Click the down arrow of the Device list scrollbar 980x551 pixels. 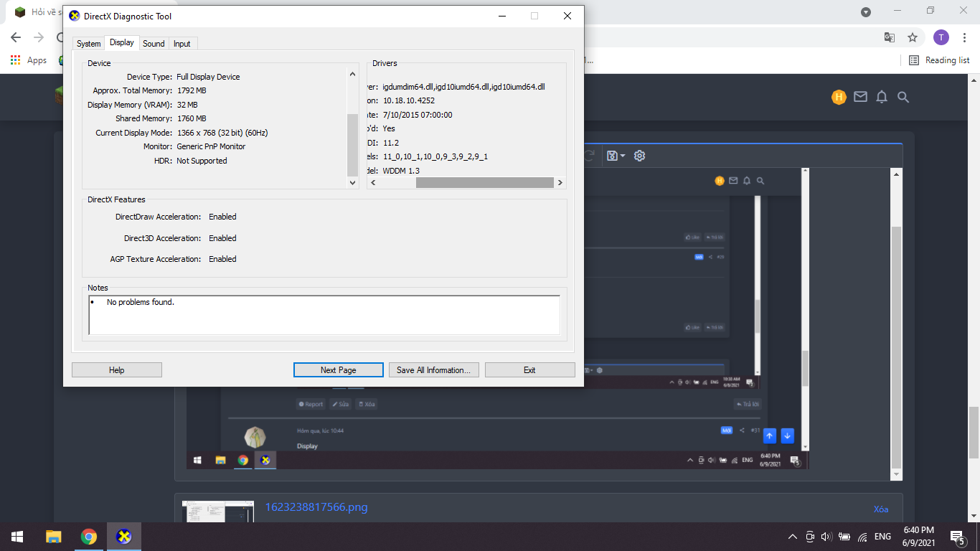[x=352, y=183]
